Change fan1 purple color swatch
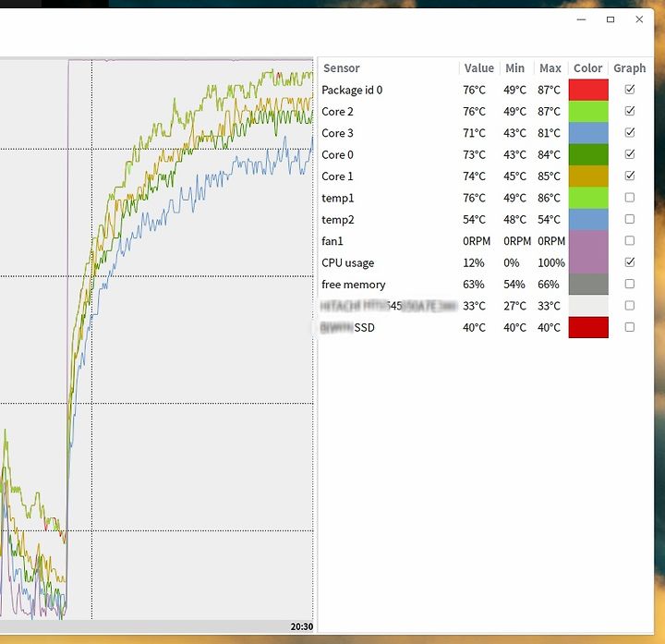Viewport: 665px width, 644px height. click(588, 241)
